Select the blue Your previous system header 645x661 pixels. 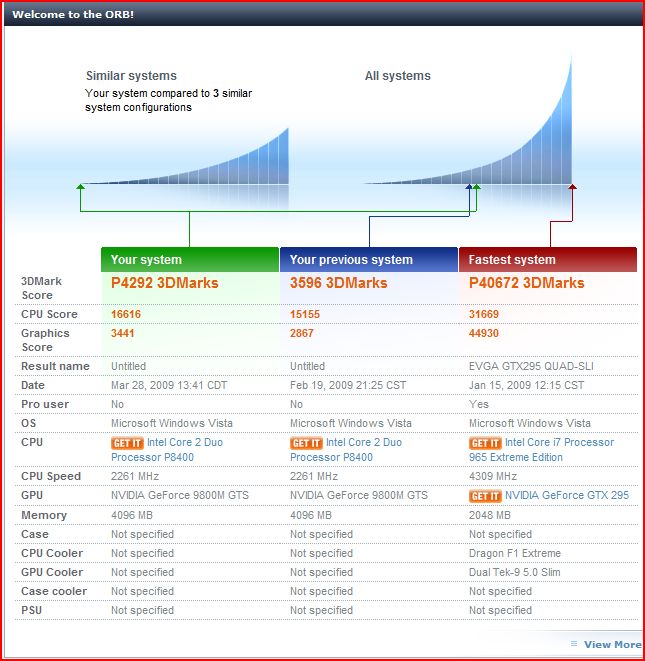point(369,259)
